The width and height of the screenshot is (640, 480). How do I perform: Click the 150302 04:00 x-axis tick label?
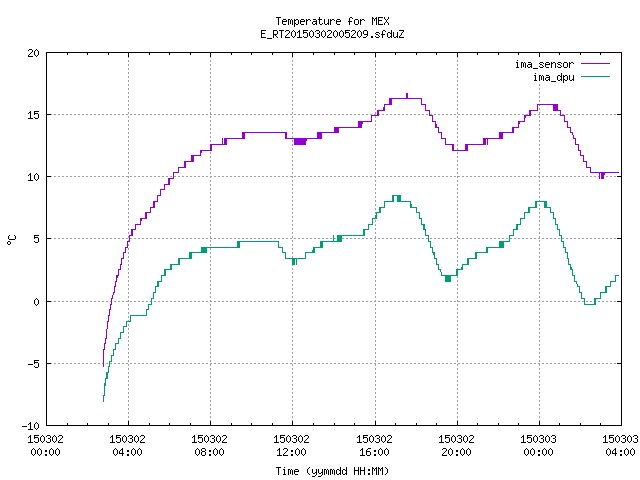(x=127, y=446)
